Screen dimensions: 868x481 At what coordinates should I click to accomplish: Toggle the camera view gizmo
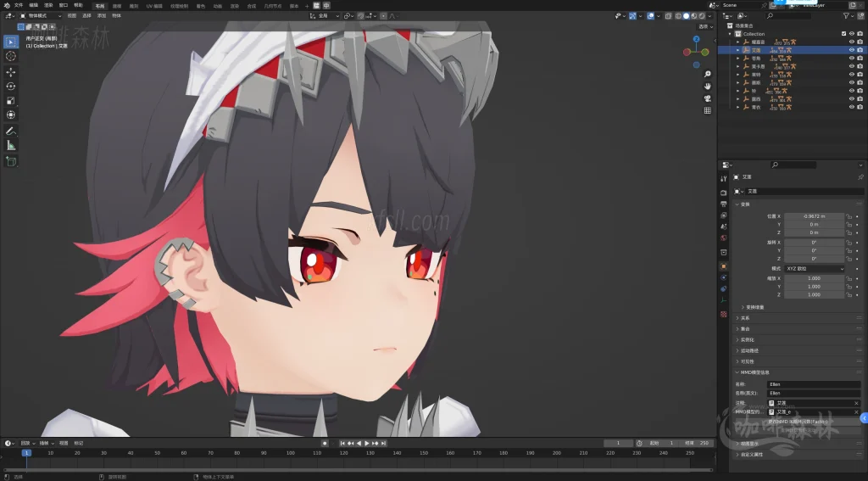coord(708,98)
